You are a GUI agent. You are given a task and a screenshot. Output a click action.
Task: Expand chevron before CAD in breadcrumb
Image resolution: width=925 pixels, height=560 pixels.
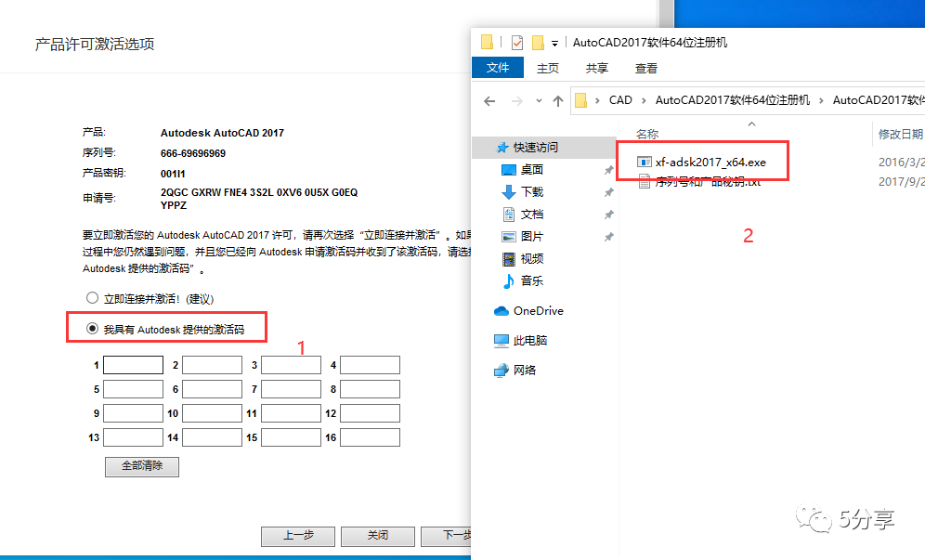coord(597,101)
